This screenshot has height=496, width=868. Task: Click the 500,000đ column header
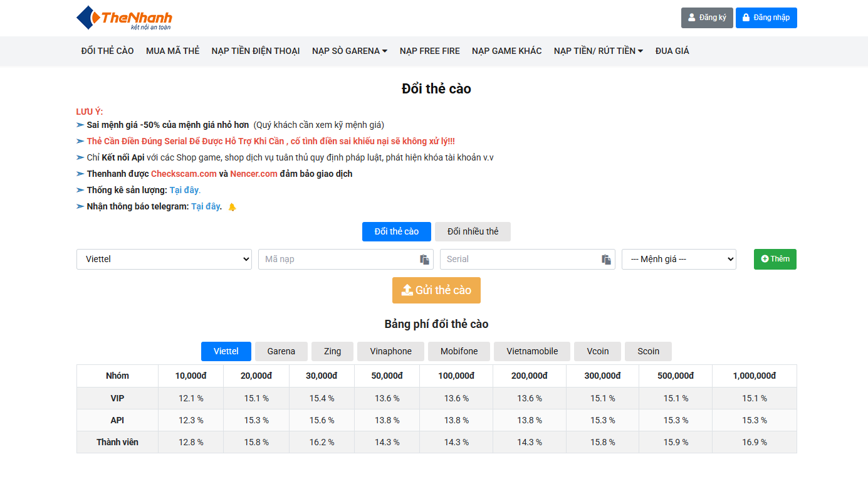tap(676, 376)
